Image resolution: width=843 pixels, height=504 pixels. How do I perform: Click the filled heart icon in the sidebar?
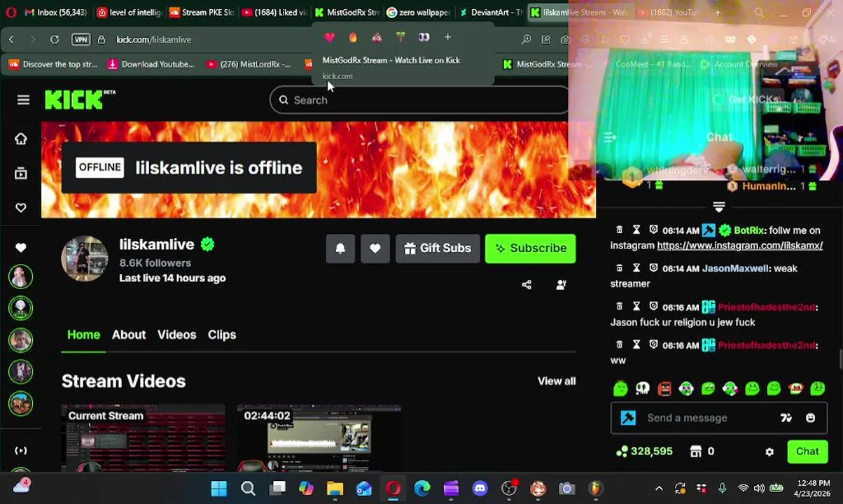[21, 247]
